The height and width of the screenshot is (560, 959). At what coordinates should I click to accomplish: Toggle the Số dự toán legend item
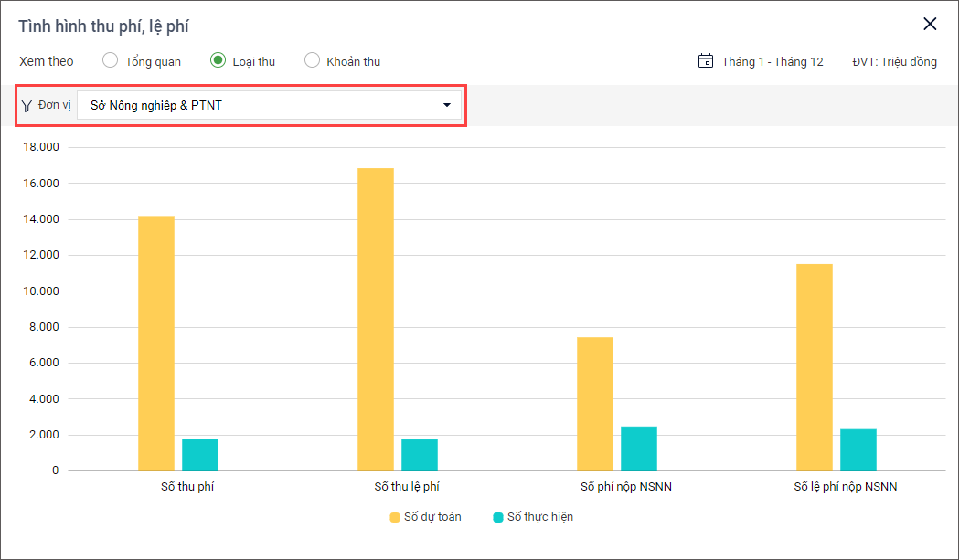425,517
